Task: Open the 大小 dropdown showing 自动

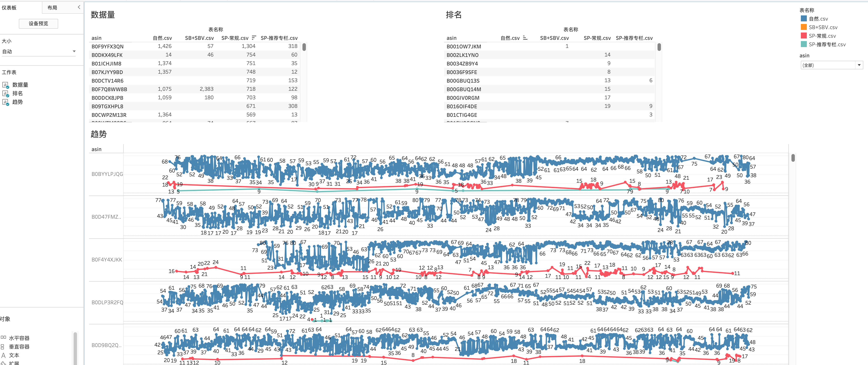Action: point(39,52)
